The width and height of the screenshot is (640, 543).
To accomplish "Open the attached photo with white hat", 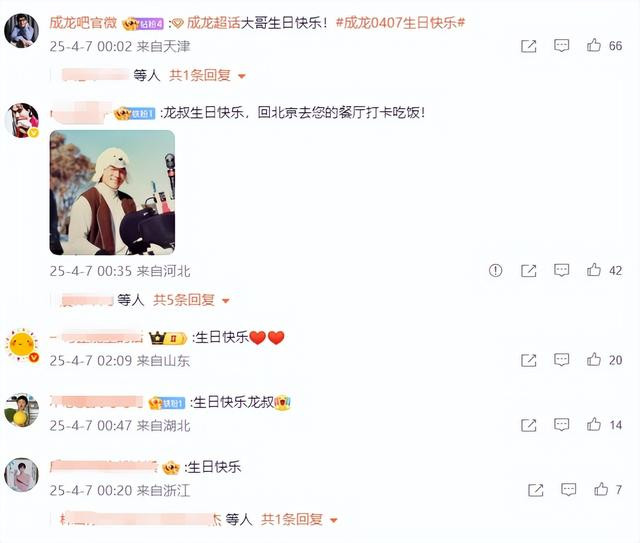I will pos(112,193).
